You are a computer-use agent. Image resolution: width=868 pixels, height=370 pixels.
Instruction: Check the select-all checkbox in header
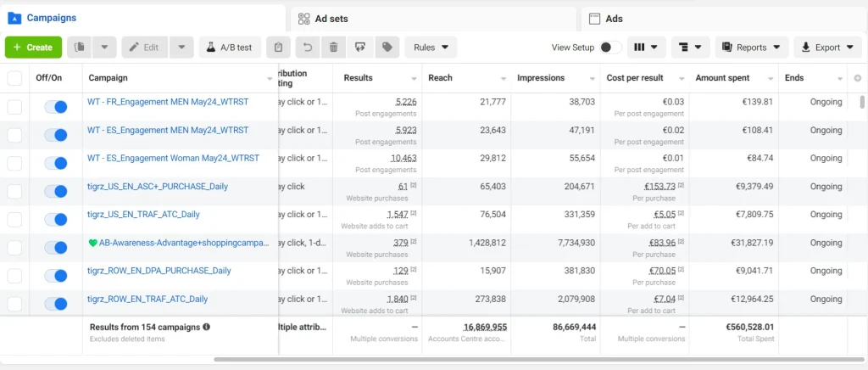click(x=14, y=78)
